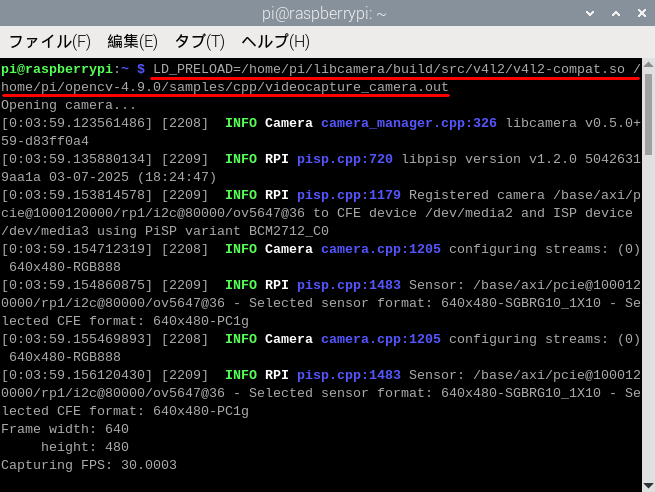This screenshot has width=655, height=492.
Task: Click '59-d83ff0a4' version hash text
Action: (x=45, y=141)
